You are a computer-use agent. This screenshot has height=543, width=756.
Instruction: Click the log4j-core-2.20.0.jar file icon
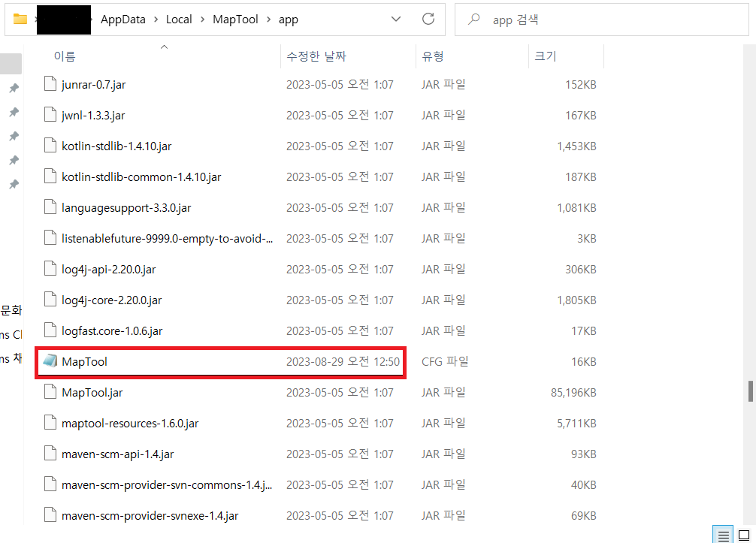tap(50, 300)
